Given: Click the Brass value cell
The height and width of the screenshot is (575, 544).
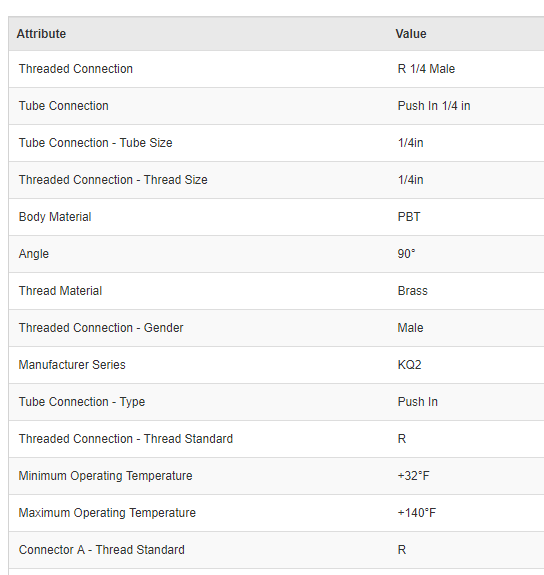Looking at the screenshot, I should click(x=413, y=291).
